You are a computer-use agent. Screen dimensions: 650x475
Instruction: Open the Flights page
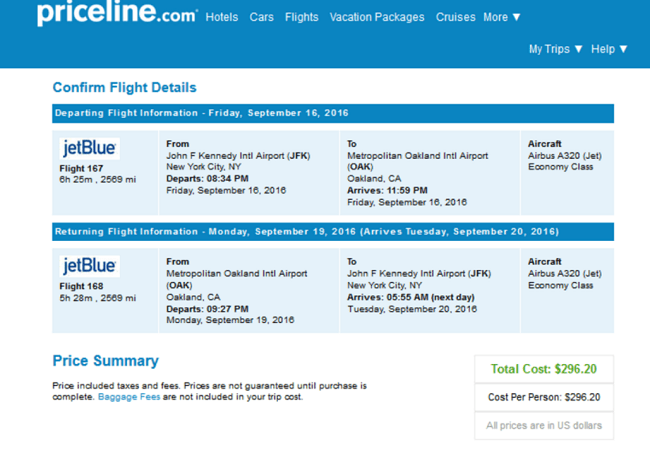point(302,17)
